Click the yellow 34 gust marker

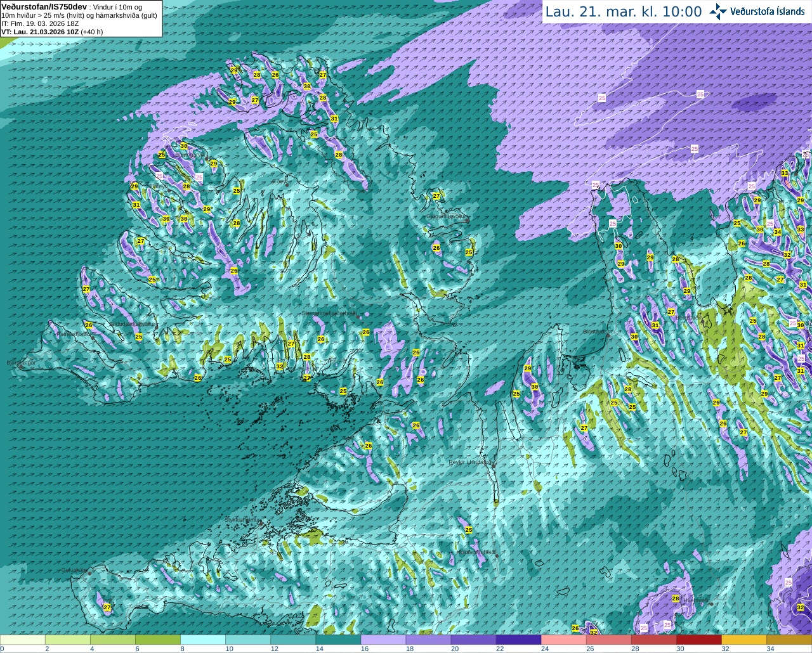(778, 232)
